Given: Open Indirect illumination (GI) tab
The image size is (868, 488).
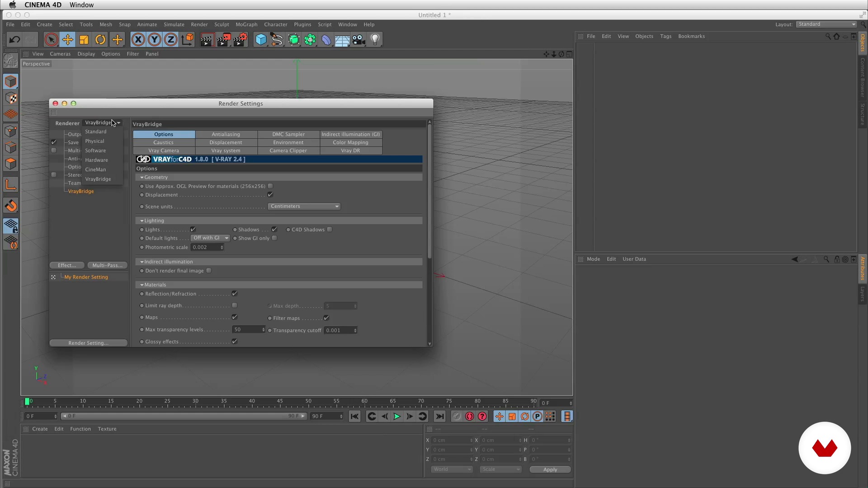Looking at the screenshot, I should (x=351, y=134).
